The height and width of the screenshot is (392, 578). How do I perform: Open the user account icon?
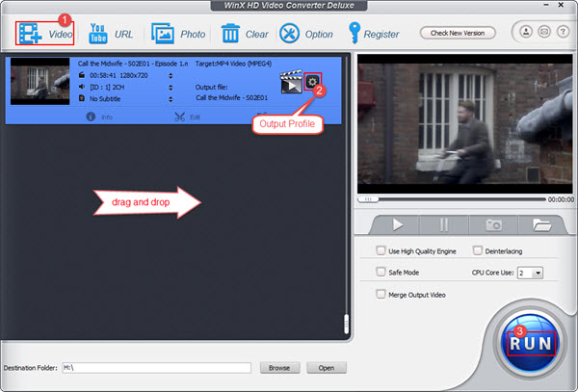point(526,32)
